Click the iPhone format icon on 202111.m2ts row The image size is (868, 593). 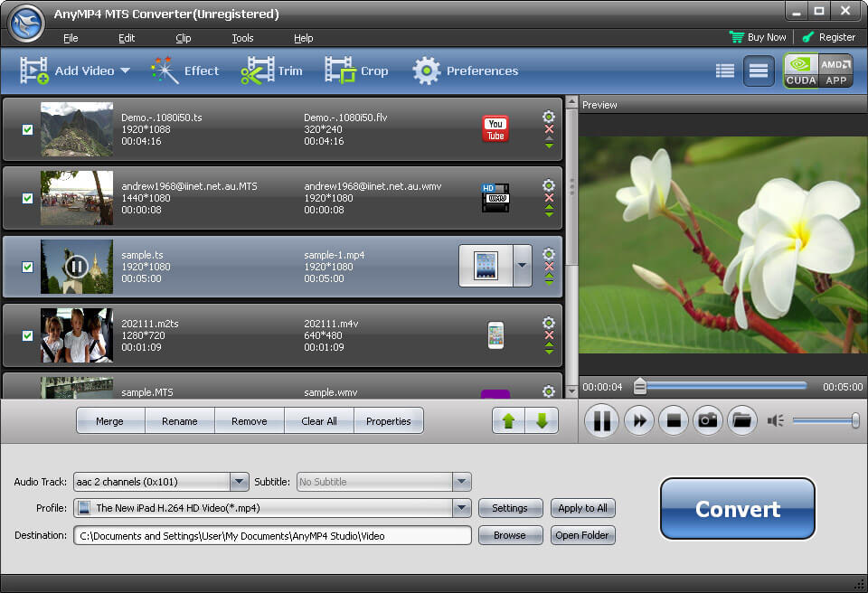click(x=495, y=335)
